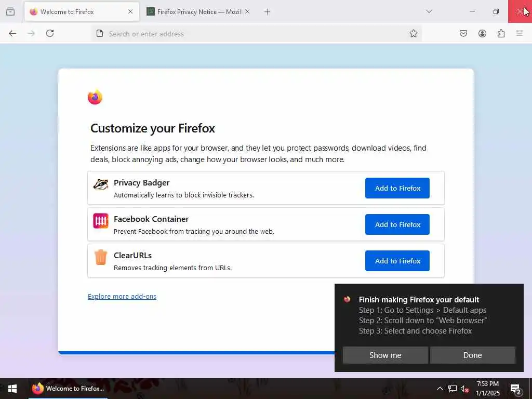
Task: Show hidden system tray icons
Action: tap(440, 389)
